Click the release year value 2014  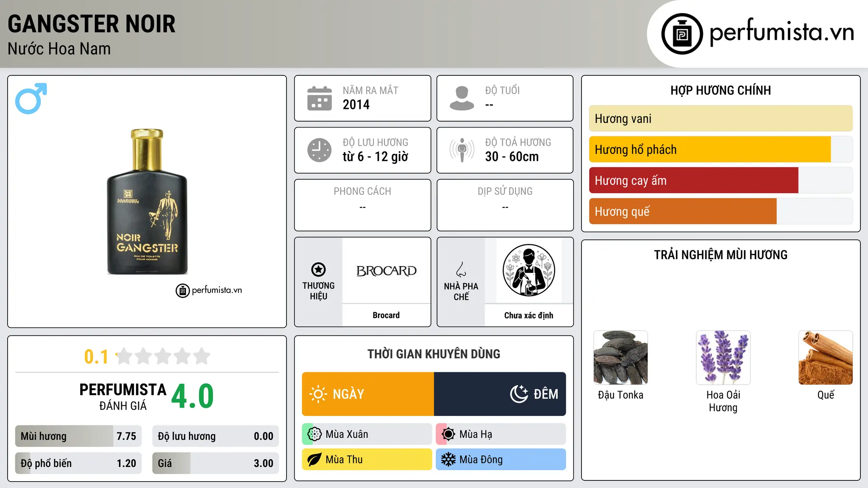click(x=356, y=105)
